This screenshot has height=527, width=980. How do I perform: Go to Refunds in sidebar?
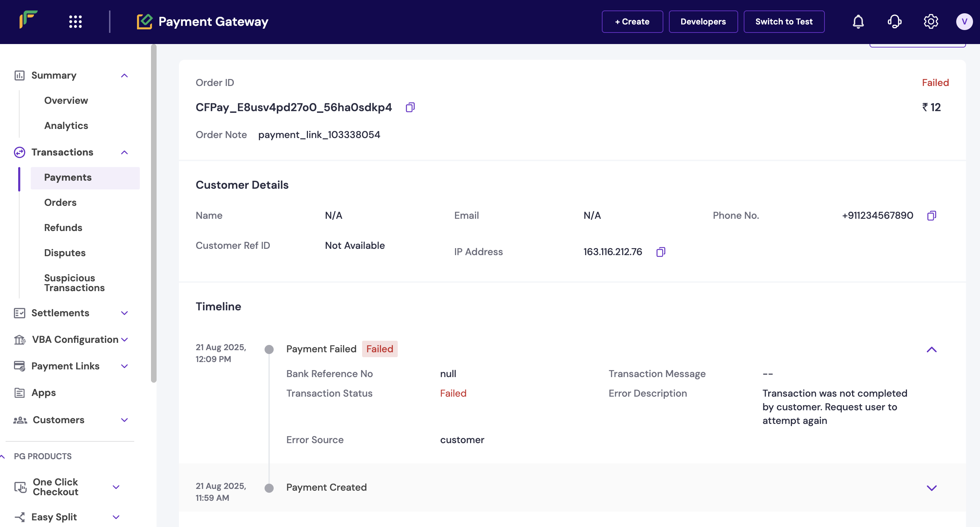coord(63,228)
